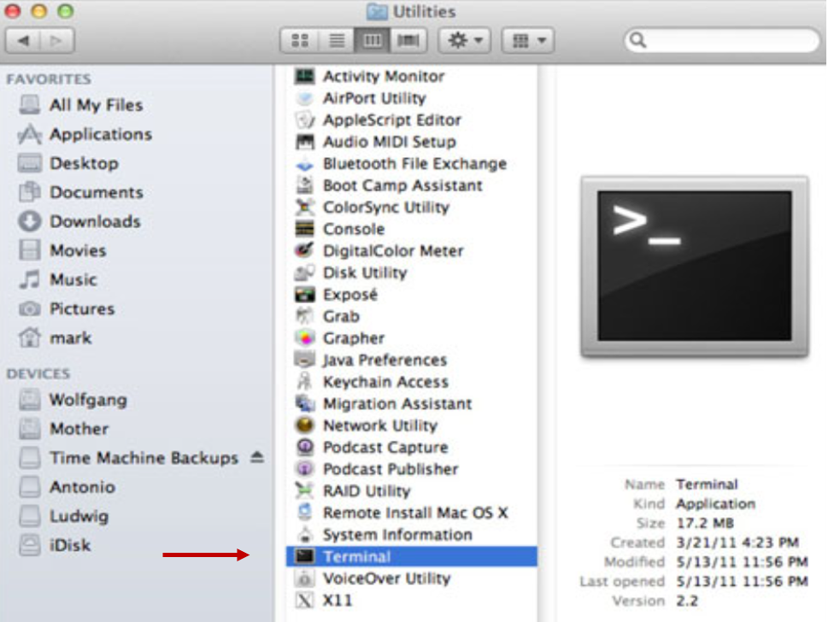Select the Console list entry text
840x622 pixels.
click(354, 229)
